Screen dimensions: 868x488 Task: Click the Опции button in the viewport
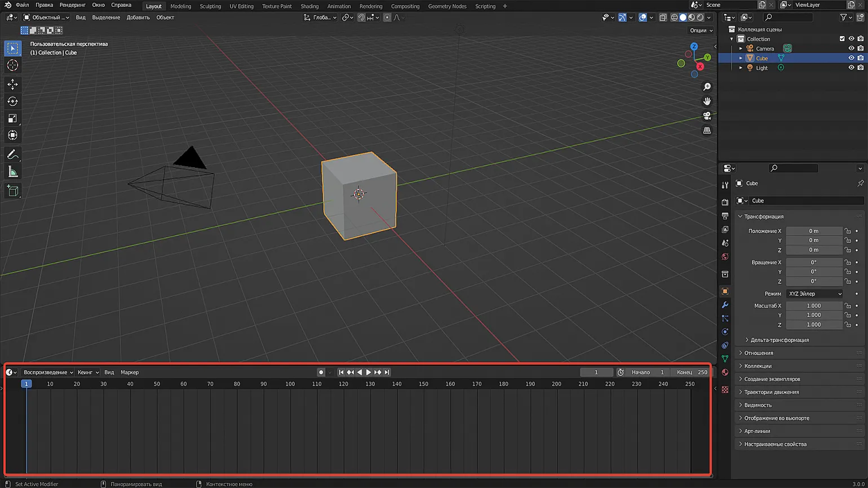(x=701, y=30)
